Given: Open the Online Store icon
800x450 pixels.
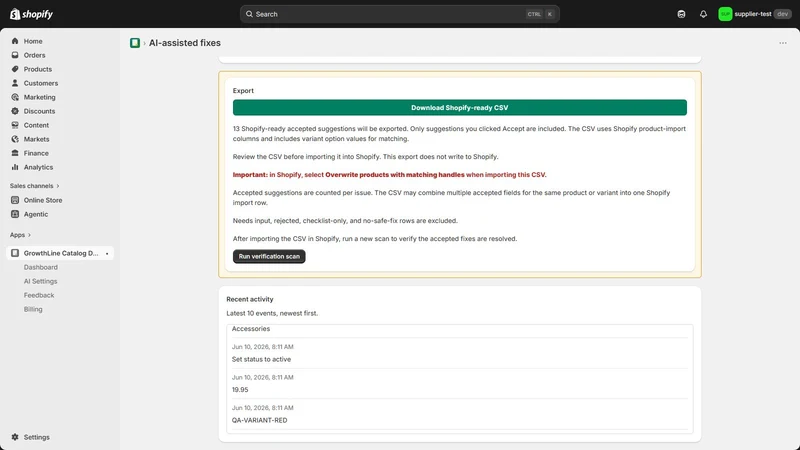Looking at the screenshot, I should tap(15, 200).
